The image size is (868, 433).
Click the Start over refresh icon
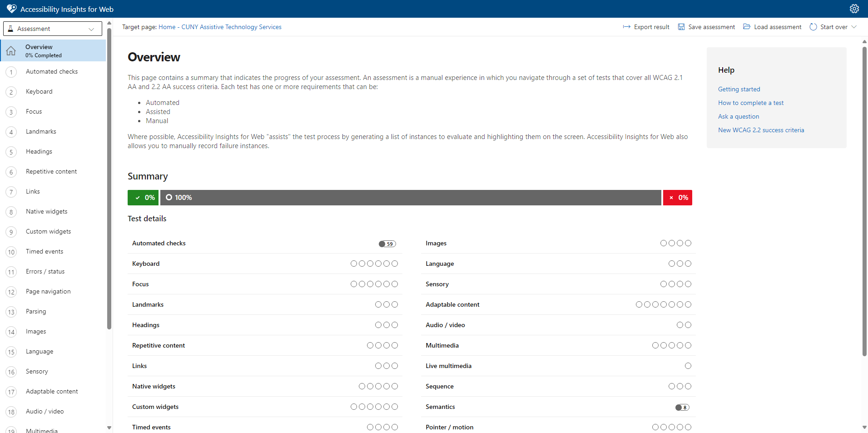click(x=813, y=27)
